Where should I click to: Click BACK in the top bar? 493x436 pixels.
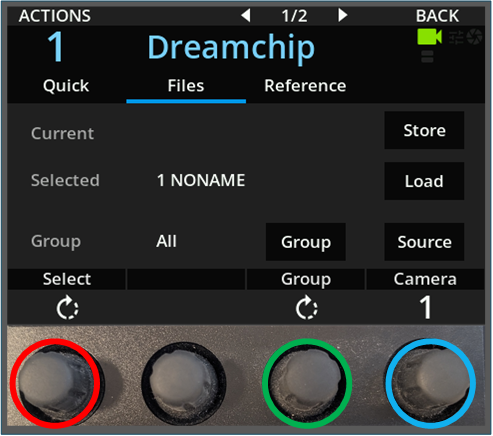[437, 16]
